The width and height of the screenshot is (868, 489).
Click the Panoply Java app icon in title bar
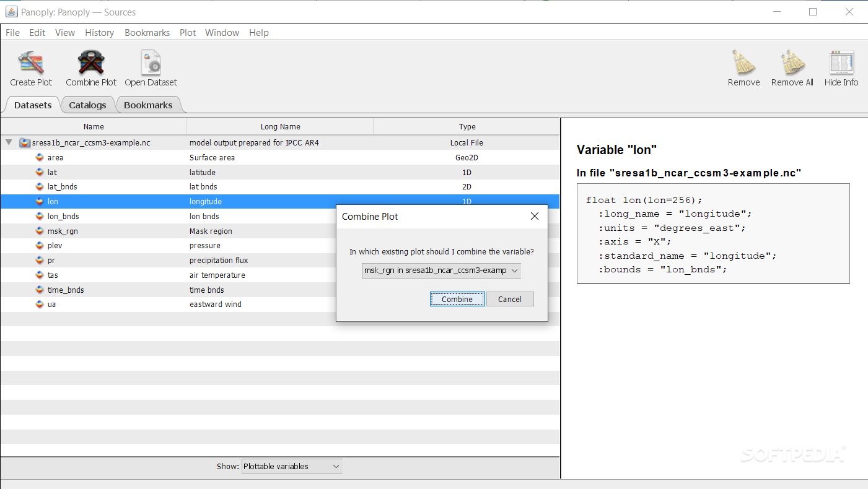coord(11,12)
